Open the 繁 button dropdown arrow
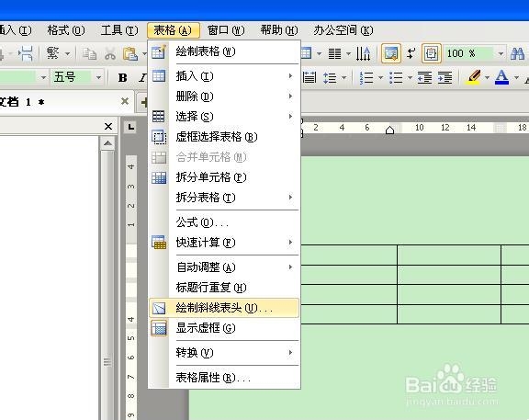The height and width of the screenshot is (420, 529). click(67, 53)
